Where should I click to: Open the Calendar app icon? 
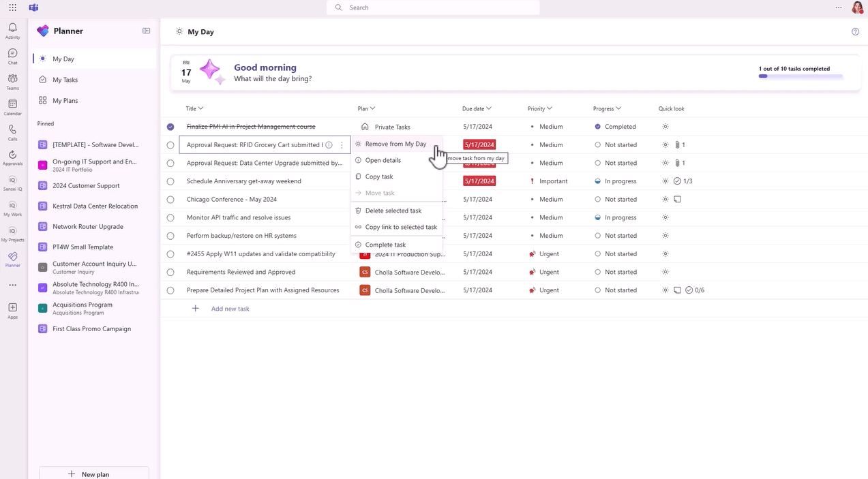coord(12,107)
